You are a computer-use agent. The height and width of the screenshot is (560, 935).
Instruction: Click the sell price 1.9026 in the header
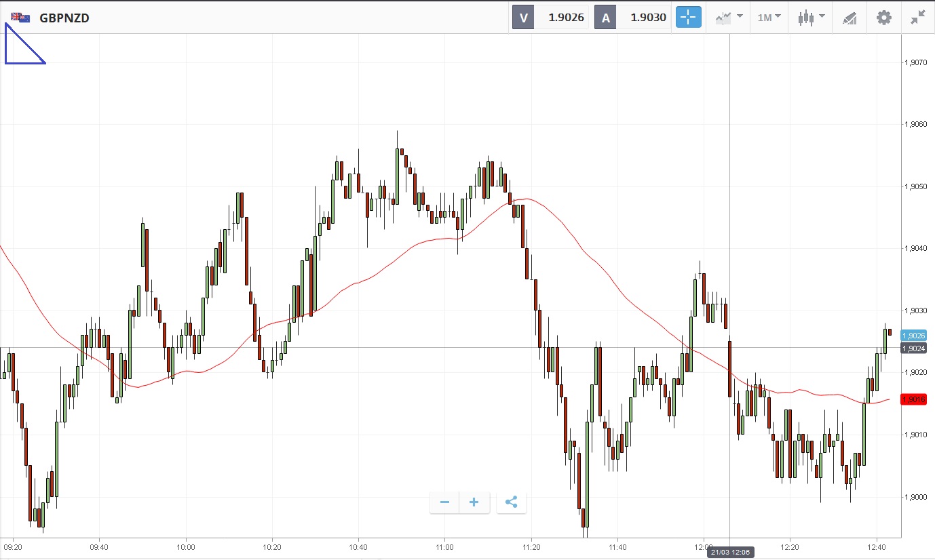pyautogui.click(x=566, y=18)
